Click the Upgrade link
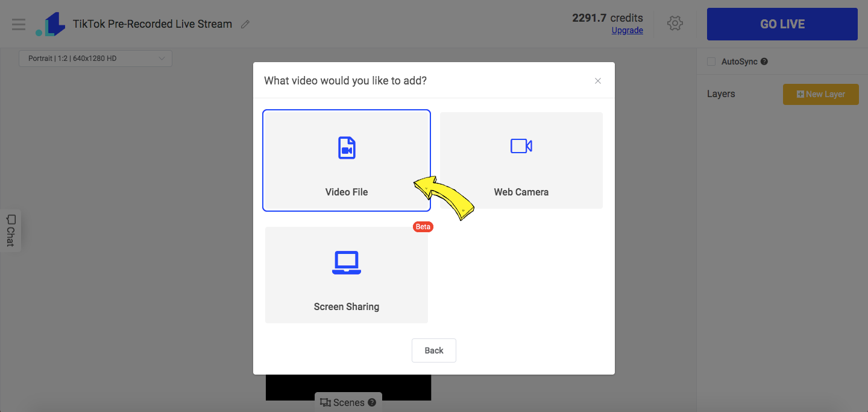 tap(627, 30)
